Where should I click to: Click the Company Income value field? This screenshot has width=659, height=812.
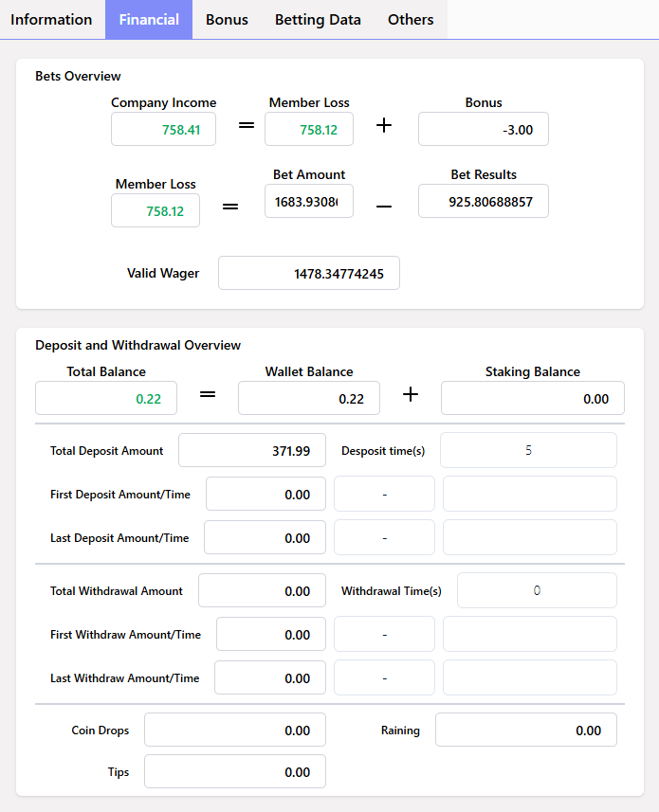click(163, 130)
